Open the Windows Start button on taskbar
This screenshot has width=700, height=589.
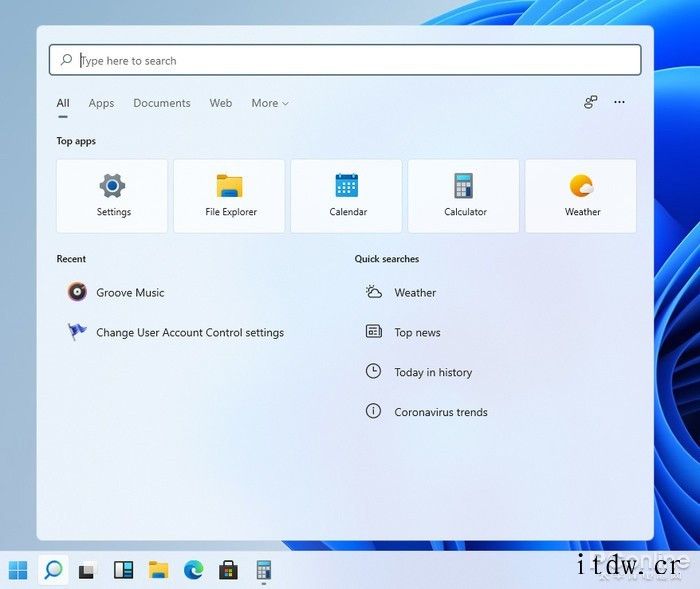click(18, 570)
